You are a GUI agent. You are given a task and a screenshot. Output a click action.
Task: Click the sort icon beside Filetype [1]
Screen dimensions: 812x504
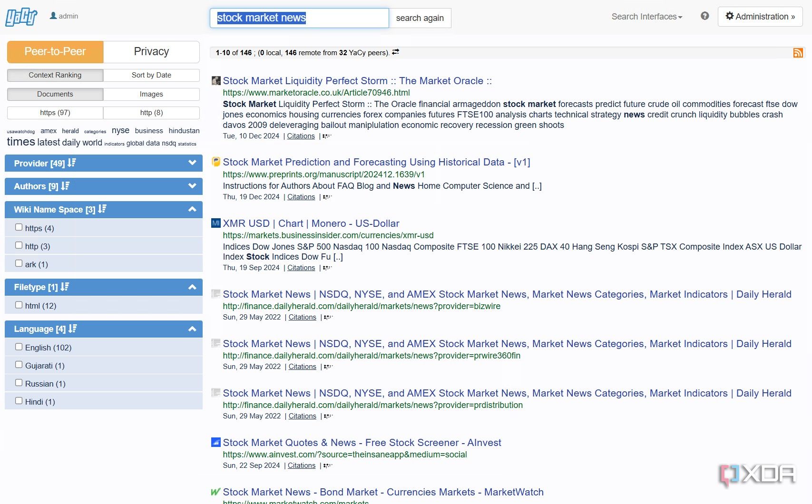65,287
